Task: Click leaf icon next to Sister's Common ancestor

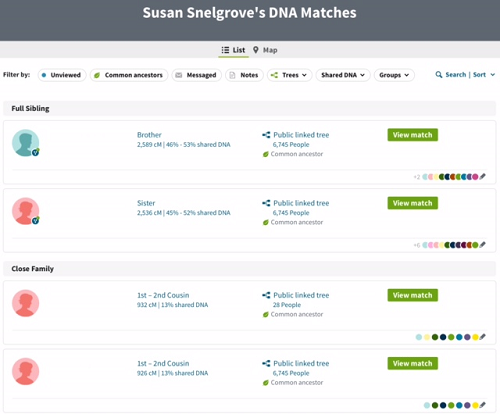Action: point(266,222)
